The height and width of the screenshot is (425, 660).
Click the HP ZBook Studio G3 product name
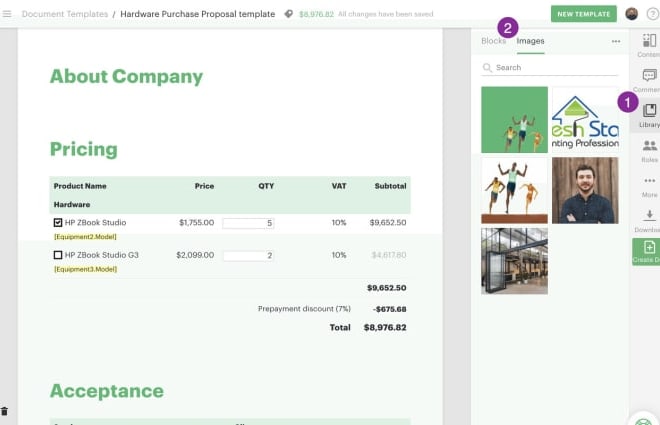tap(101, 255)
